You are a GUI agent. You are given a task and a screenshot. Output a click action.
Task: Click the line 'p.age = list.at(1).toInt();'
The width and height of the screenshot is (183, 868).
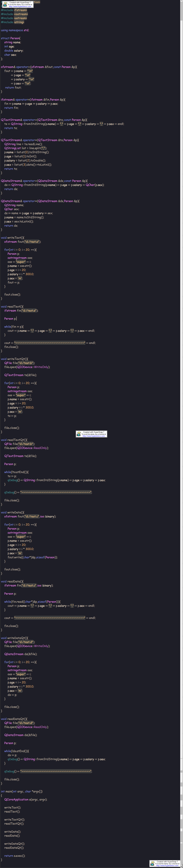(x=21, y=156)
